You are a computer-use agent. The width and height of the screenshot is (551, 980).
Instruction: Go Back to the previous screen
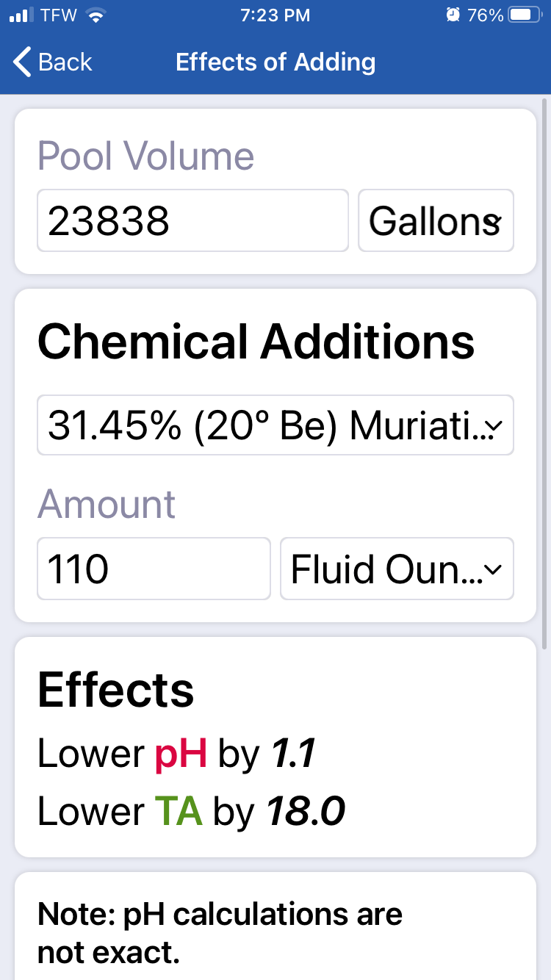coord(53,62)
